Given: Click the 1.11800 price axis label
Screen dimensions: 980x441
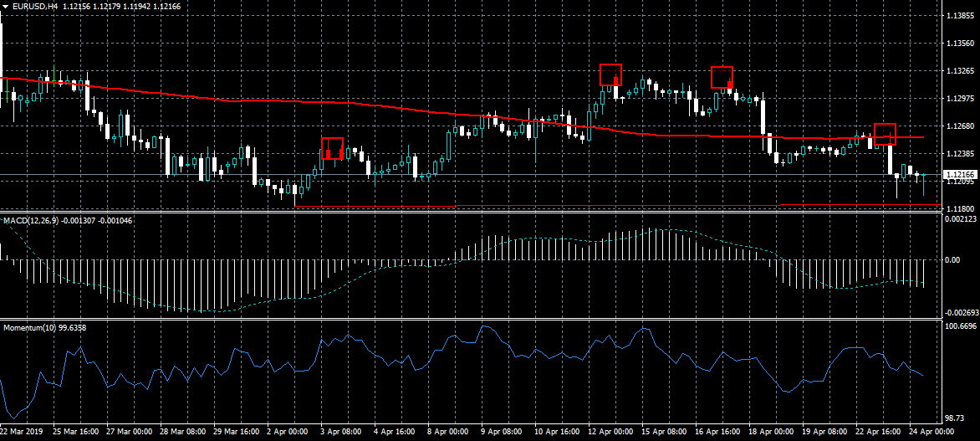Looking at the screenshot, I should pyautogui.click(x=959, y=208).
